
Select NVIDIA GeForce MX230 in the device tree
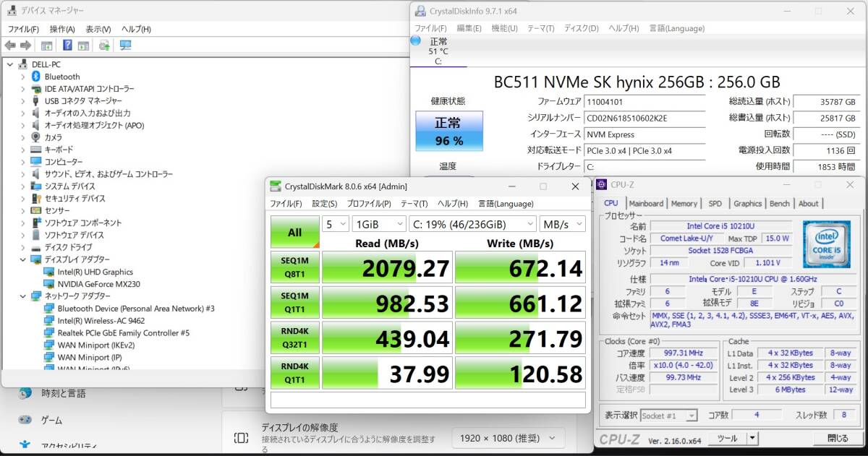click(x=98, y=284)
